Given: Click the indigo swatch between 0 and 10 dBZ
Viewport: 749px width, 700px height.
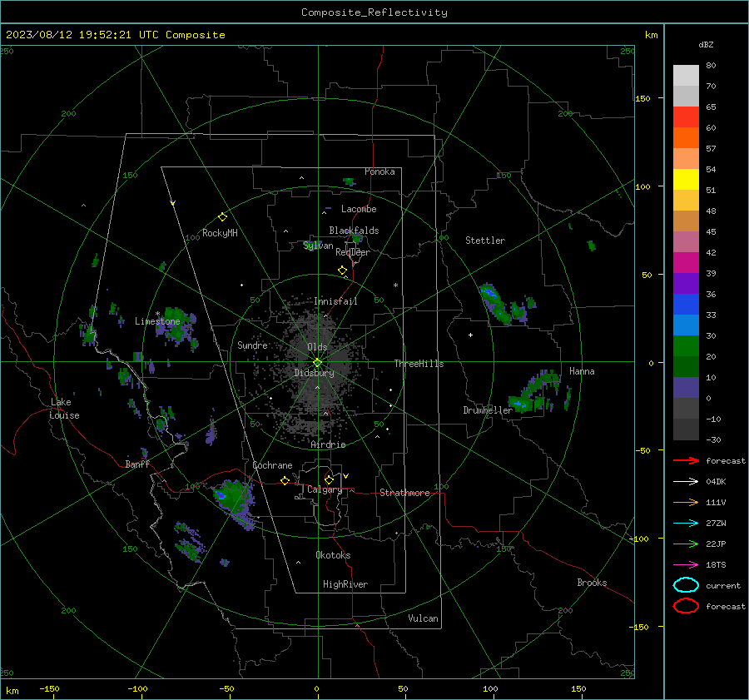Looking at the screenshot, I should [686, 388].
